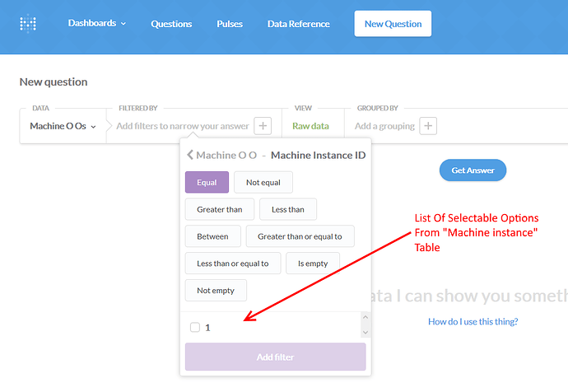Open the How do I use this thing link
Viewport: 568px width, 392px height.
473,322
